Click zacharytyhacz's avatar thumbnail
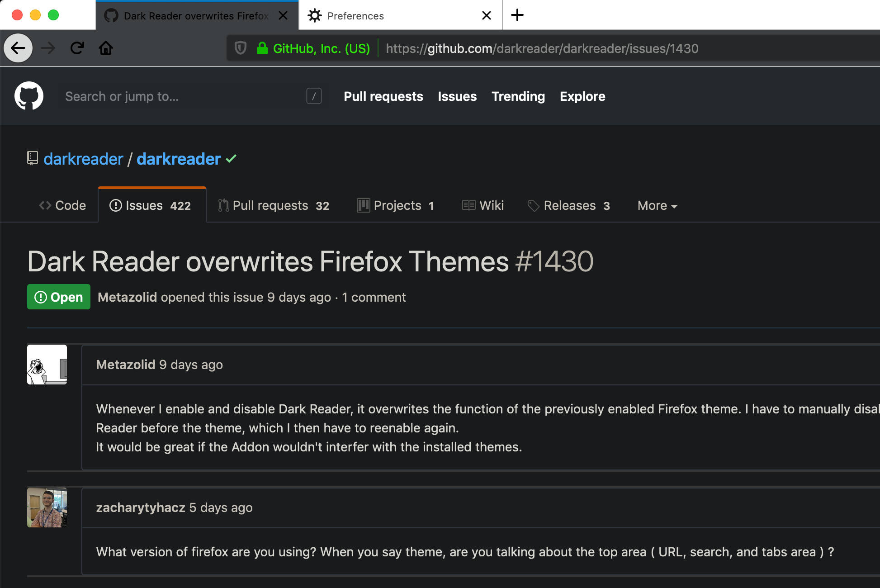This screenshot has width=880, height=588. point(47,507)
